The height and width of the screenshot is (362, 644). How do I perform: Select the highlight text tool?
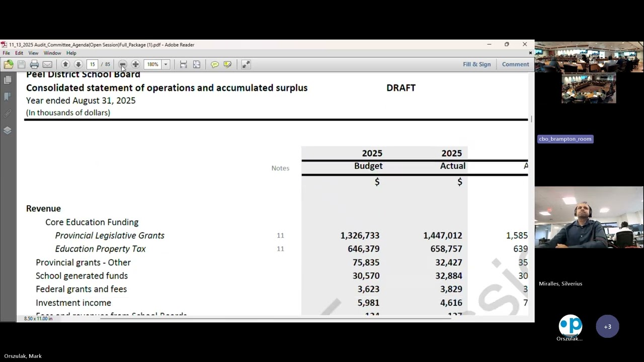pos(227,64)
